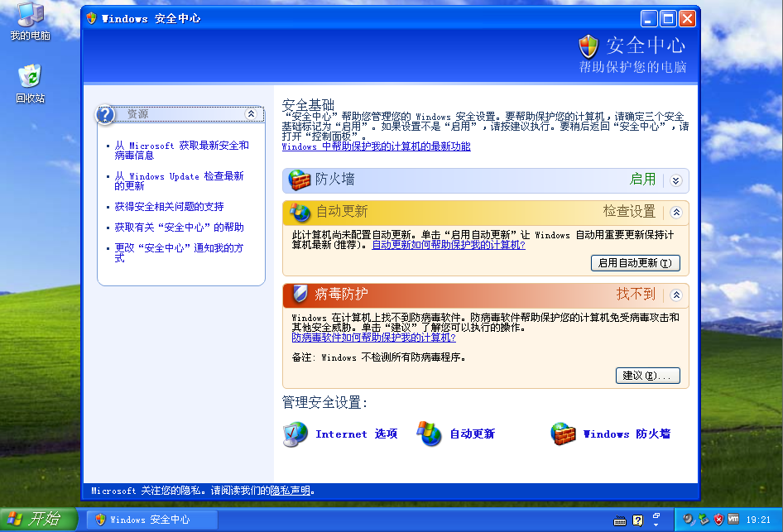This screenshot has height=532, width=783.
Task: Click Windows 安全中心 taskbar button
Action: pyautogui.click(x=151, y=520)
